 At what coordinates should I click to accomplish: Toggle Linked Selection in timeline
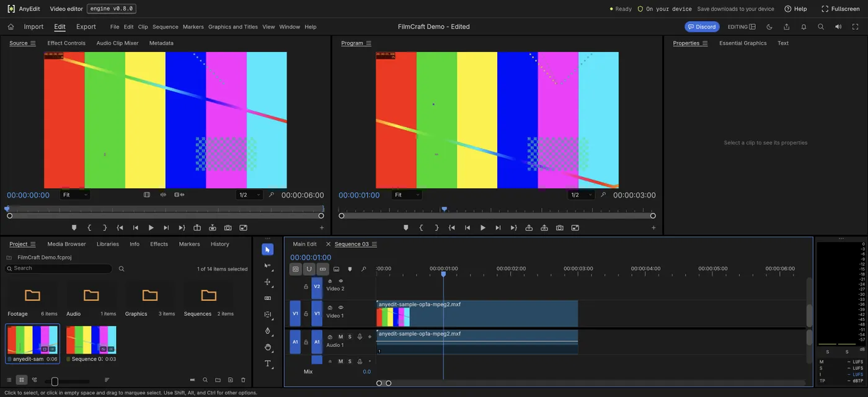[322, 269]
